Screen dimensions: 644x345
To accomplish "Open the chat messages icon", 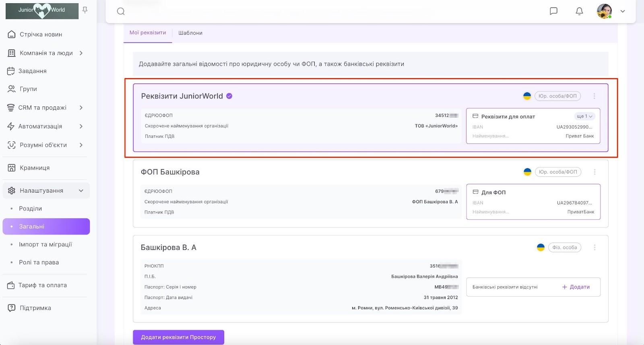I will coord(554,11).
